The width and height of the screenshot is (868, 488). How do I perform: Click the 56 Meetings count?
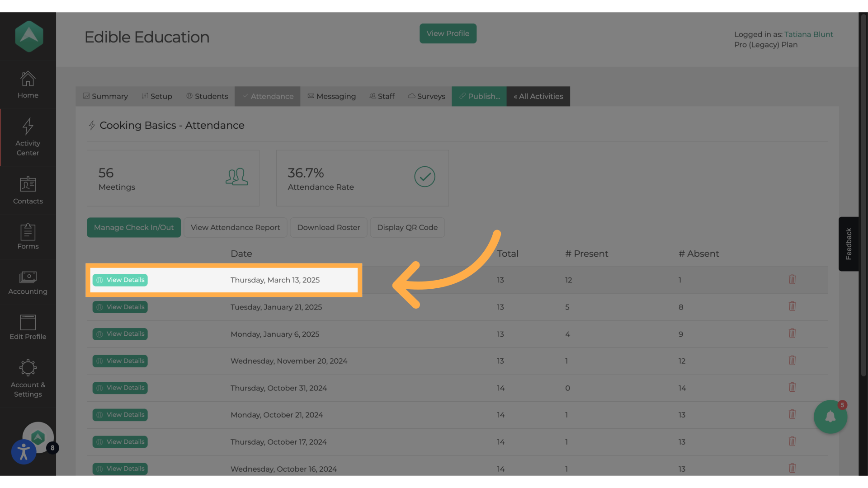[x=106, y=173]
